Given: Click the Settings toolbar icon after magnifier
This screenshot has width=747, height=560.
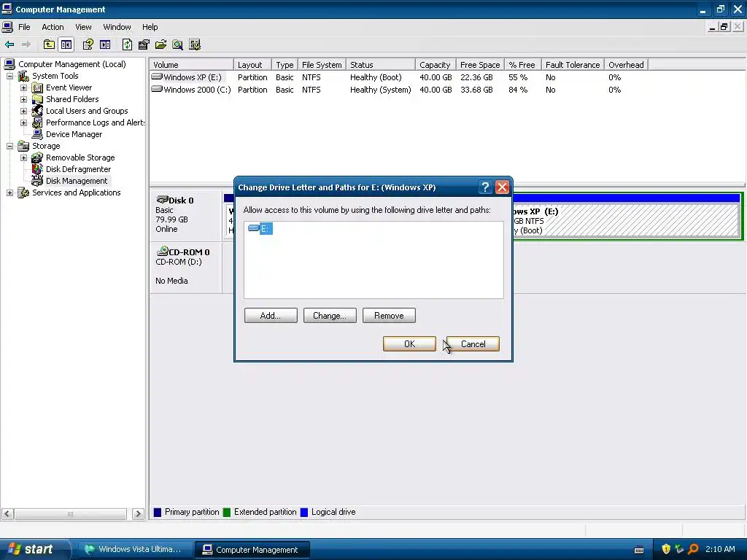Looking at the screenshot, I should (194, 44).
